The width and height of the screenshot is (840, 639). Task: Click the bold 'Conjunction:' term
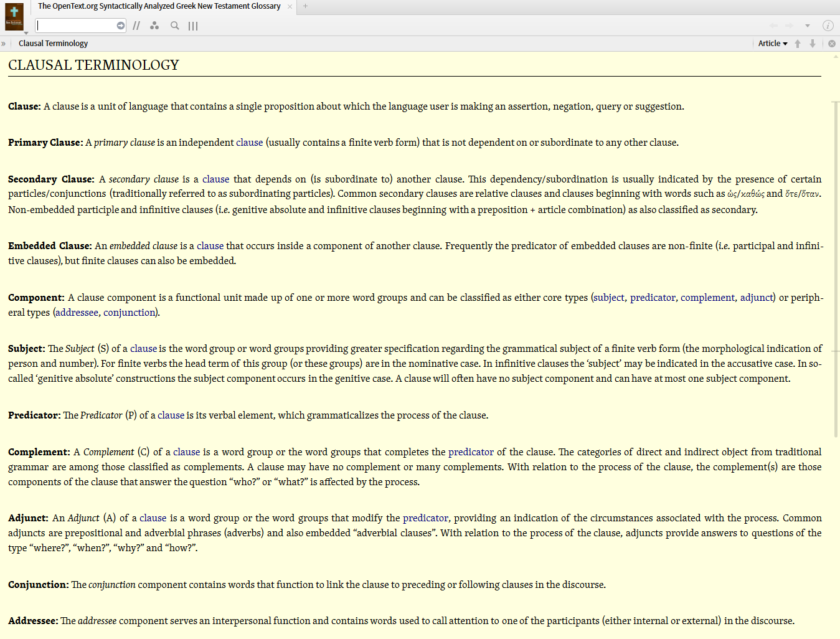coord(39,585)
